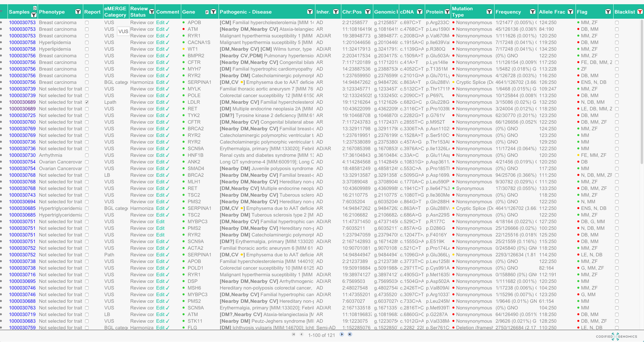Go to the next results page
This screenshot has width=644, height=342.
click(342, 334)
